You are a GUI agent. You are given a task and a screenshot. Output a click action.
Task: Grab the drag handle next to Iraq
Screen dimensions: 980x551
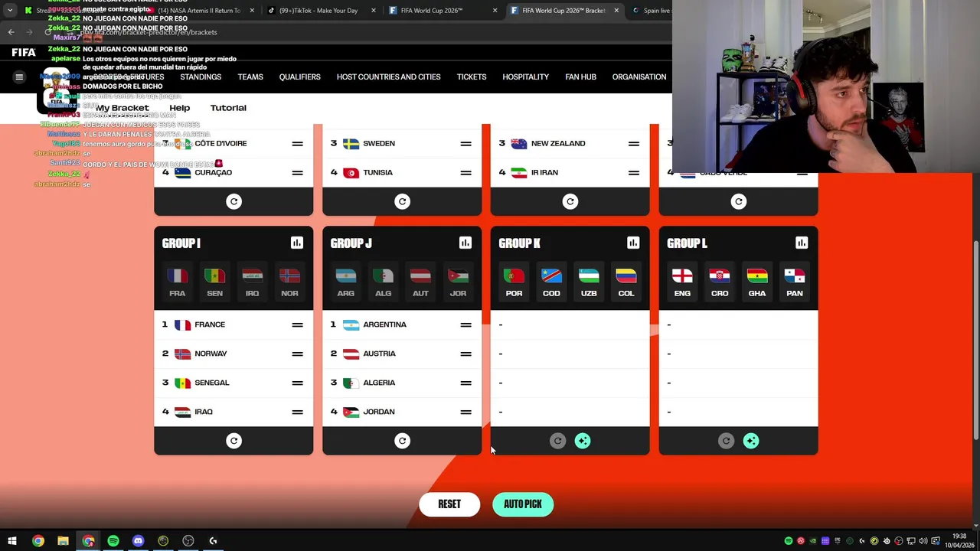(297, 412)
